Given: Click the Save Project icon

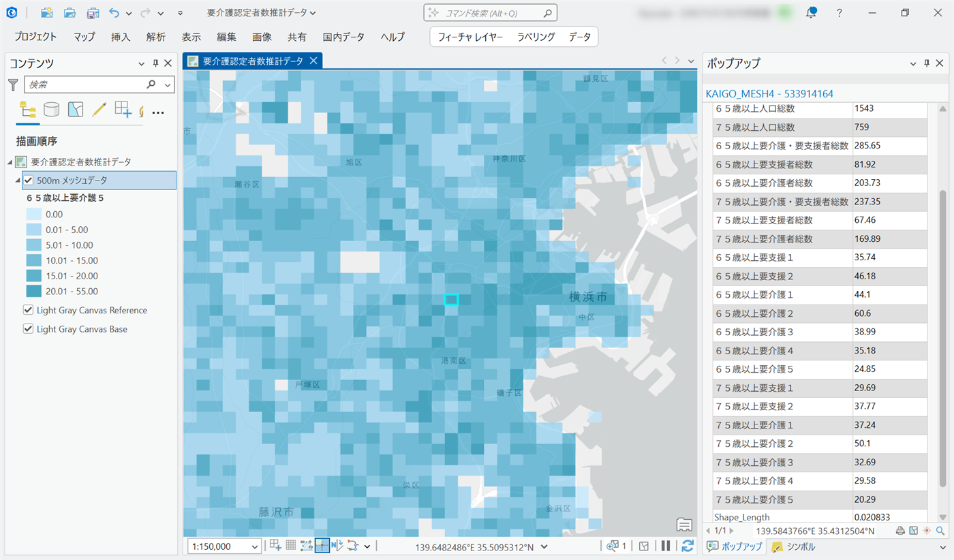Looking at the screenshot, I should (92, 13).
